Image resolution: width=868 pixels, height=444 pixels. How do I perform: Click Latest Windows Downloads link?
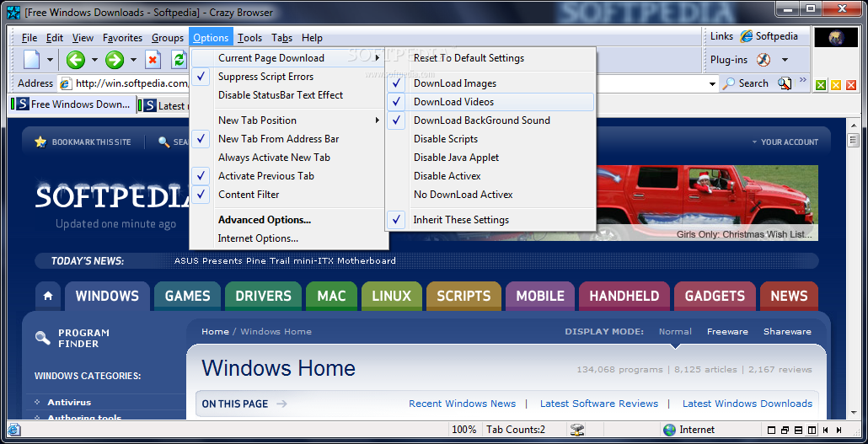pyautogui.click(x=747, y=404)
